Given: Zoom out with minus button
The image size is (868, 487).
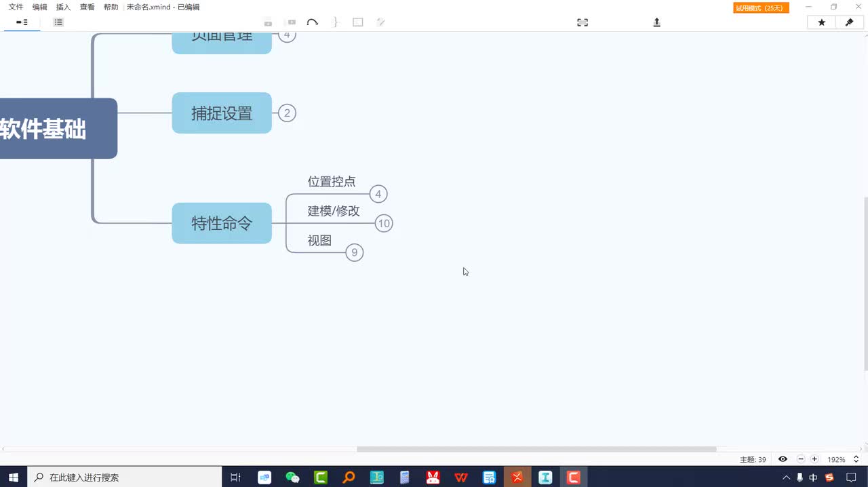Looking at the screenshot, I should click(x=801, y=459).
